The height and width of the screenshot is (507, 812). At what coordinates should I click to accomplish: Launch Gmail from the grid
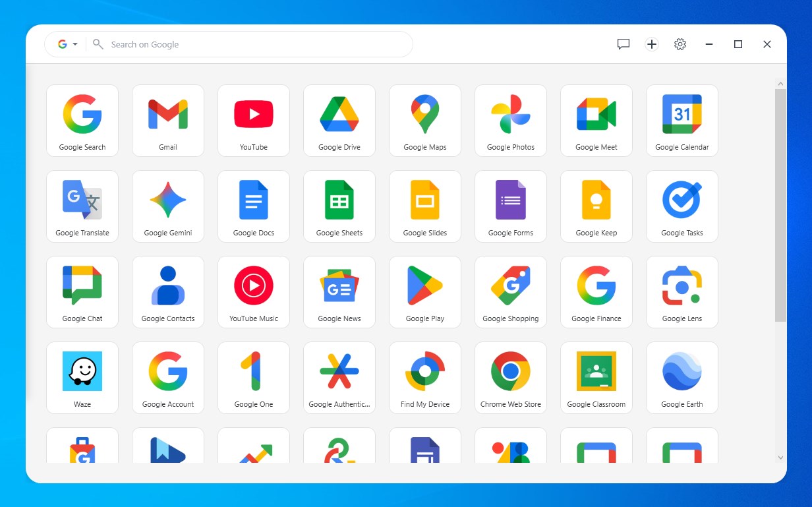tap(168, 121)
